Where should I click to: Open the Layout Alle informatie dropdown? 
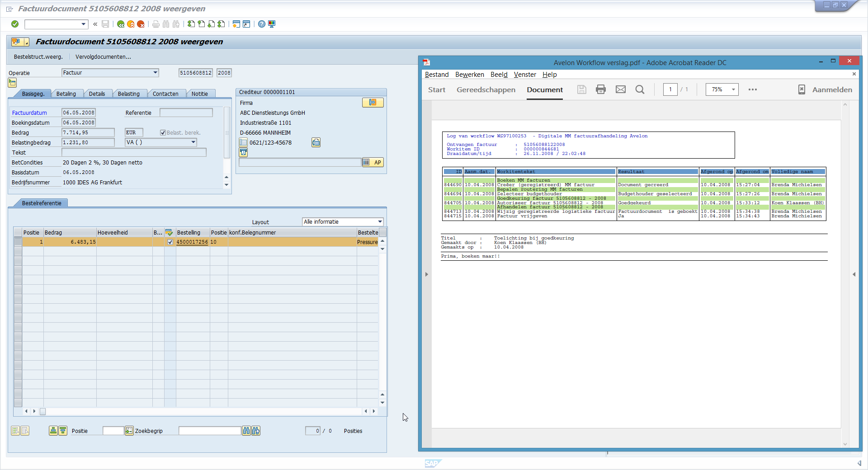[x=380, y=221]
